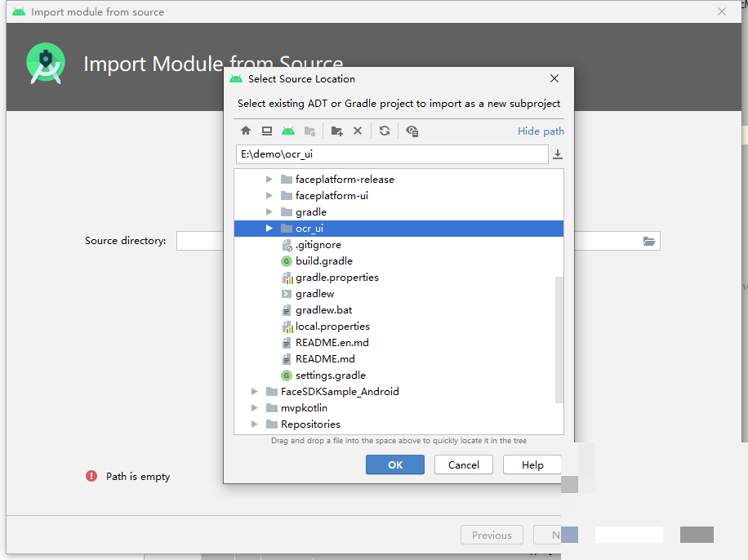Click the build.gradle Gradle file icon
The image size is (748, 560).
287,261
